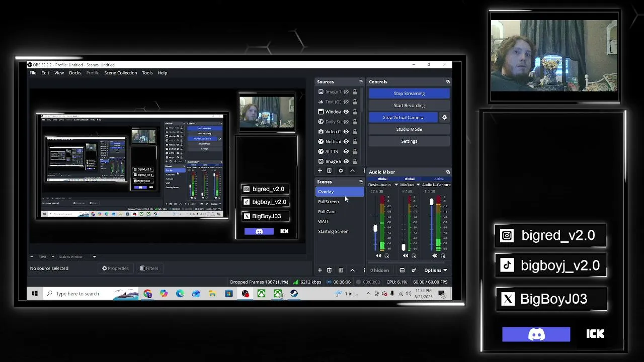Click Stop Streaming button

tap(409, 94)
